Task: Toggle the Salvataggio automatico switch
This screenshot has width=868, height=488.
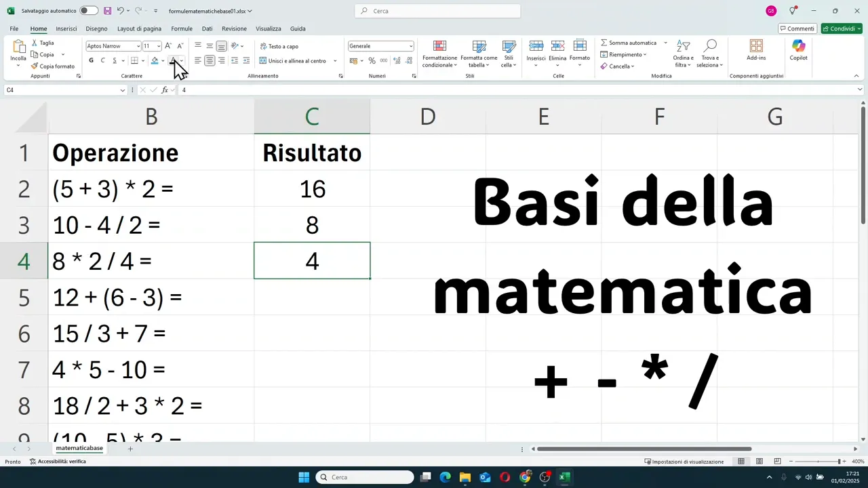Action: click(x=88, y=11)
